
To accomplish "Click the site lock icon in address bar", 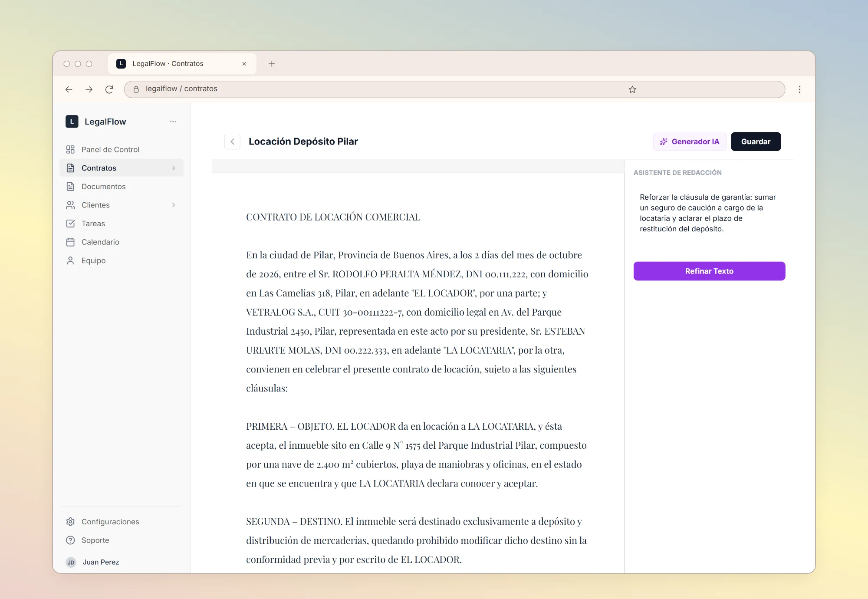I will click(x=136, y=89).
